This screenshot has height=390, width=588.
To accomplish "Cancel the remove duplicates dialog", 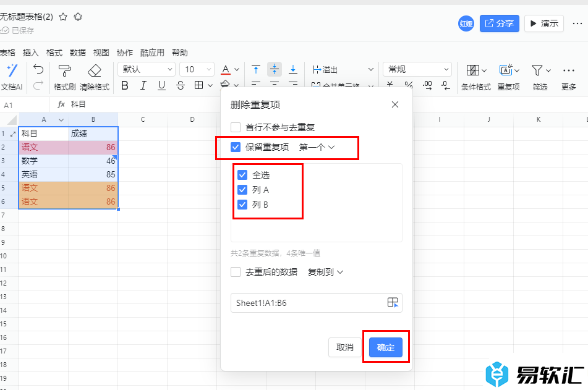I will tap(344, 347).
